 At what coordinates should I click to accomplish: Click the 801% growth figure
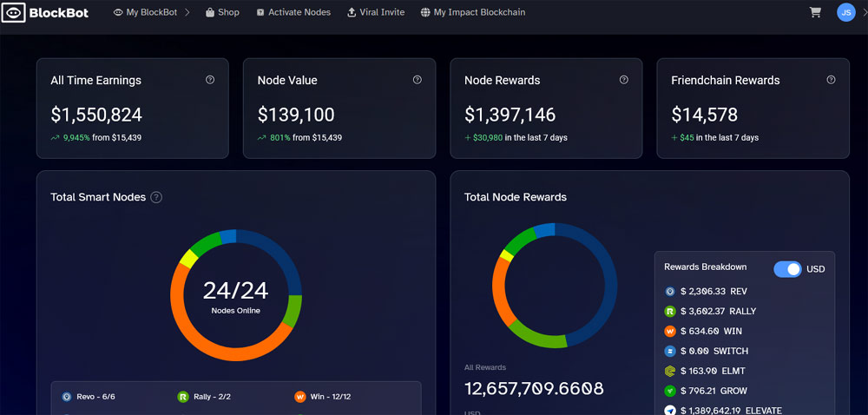(280, 138)
